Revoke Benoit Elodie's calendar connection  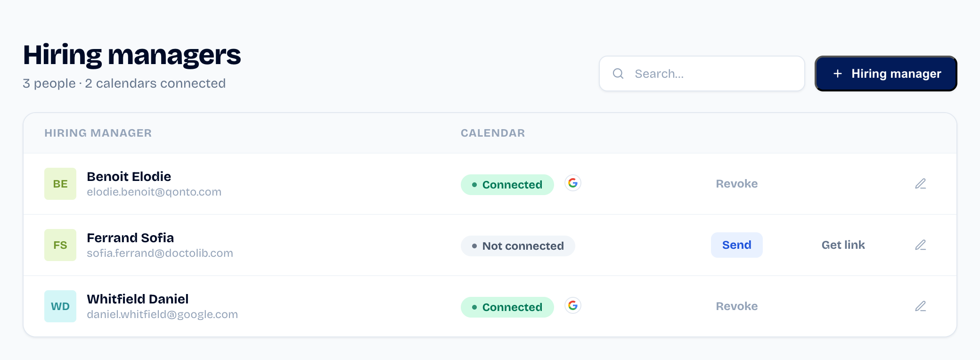tap(737, 184)
